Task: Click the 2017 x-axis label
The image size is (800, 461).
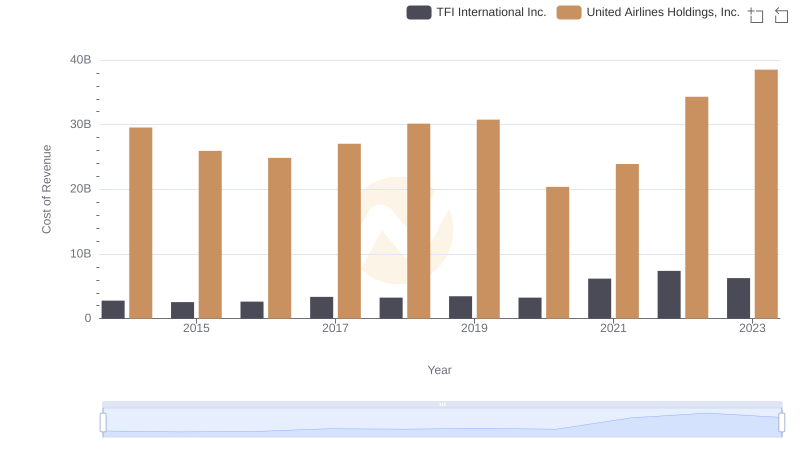Action: 335,328
